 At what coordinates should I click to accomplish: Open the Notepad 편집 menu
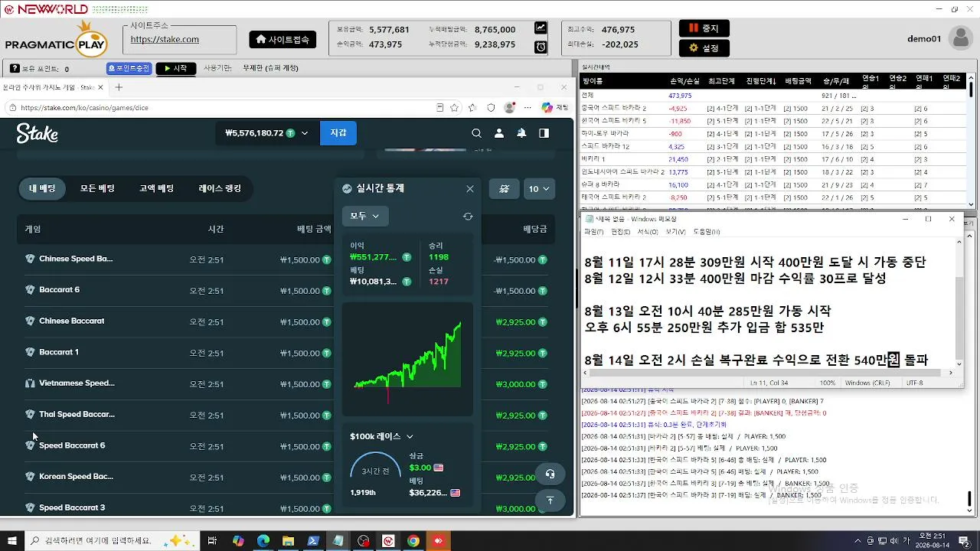point(620,232)
